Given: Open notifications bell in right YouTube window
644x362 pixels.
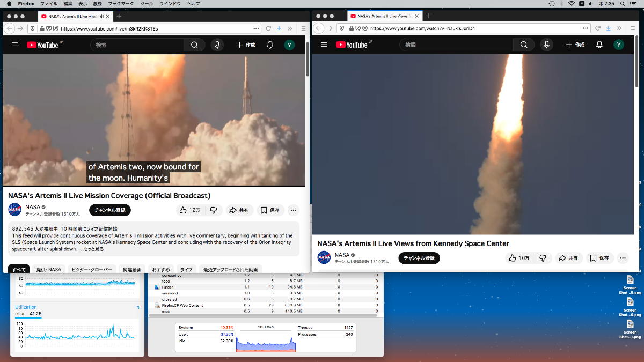Looking at the screenshot, I should pyautogui.click(x=599, y=45).
